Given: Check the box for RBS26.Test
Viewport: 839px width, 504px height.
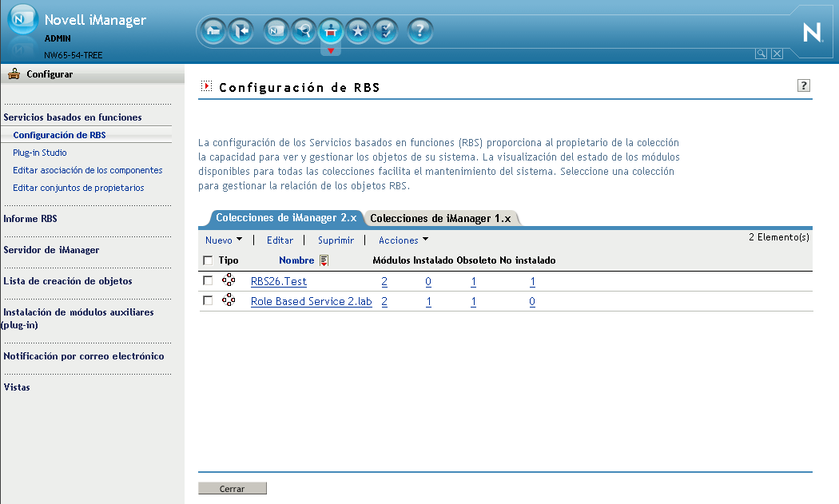Looking at the screenshot, I should 208,280.
